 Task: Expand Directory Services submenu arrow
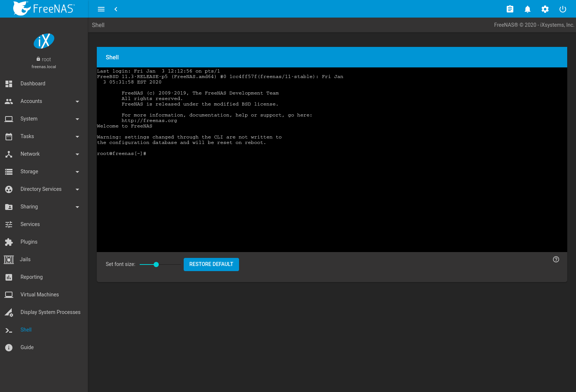pos(77,189)
